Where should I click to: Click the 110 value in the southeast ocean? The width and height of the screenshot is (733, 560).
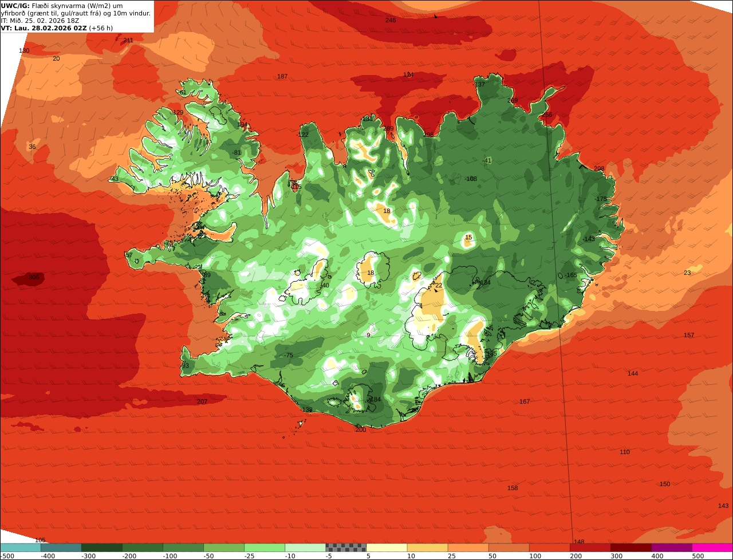(625, 452)
